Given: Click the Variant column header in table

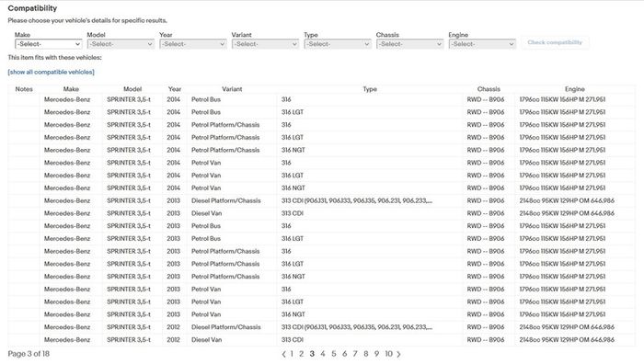Looking at the screenshot, I should pos(232,89).
